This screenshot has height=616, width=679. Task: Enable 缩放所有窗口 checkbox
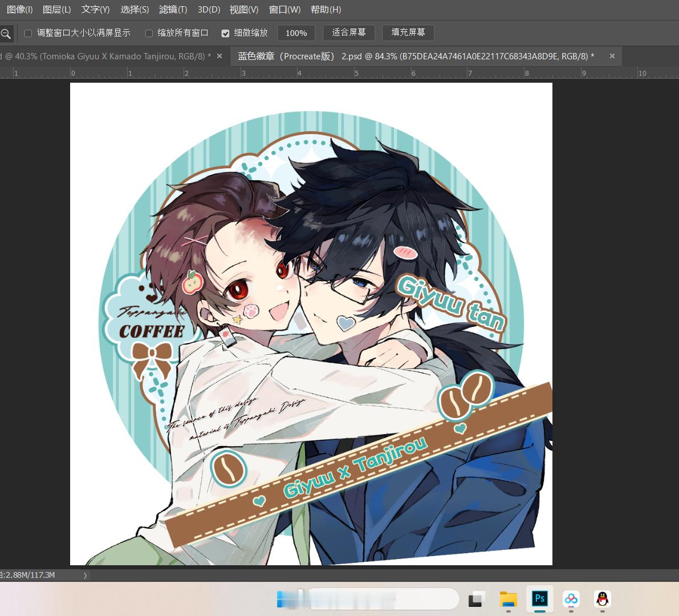coord(149,33)
